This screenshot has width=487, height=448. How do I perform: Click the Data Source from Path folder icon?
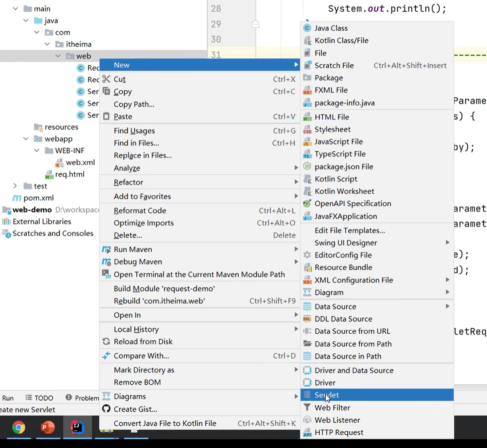307,344
